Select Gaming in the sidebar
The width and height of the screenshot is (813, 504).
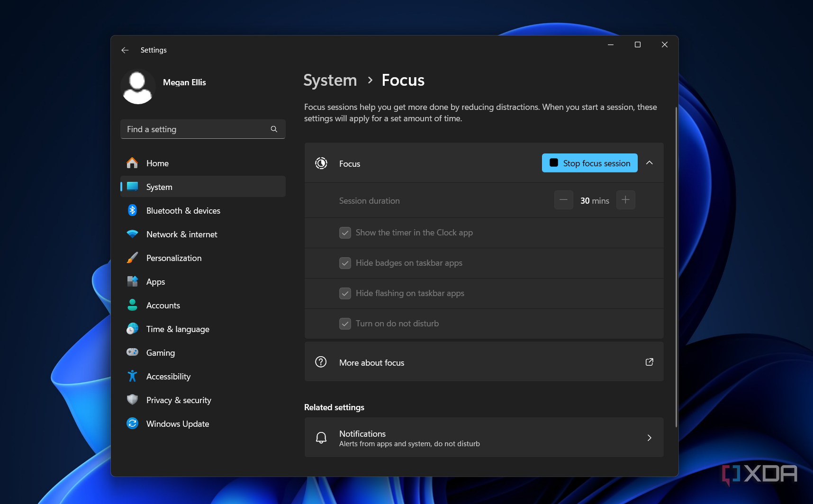tap(161, 353)
